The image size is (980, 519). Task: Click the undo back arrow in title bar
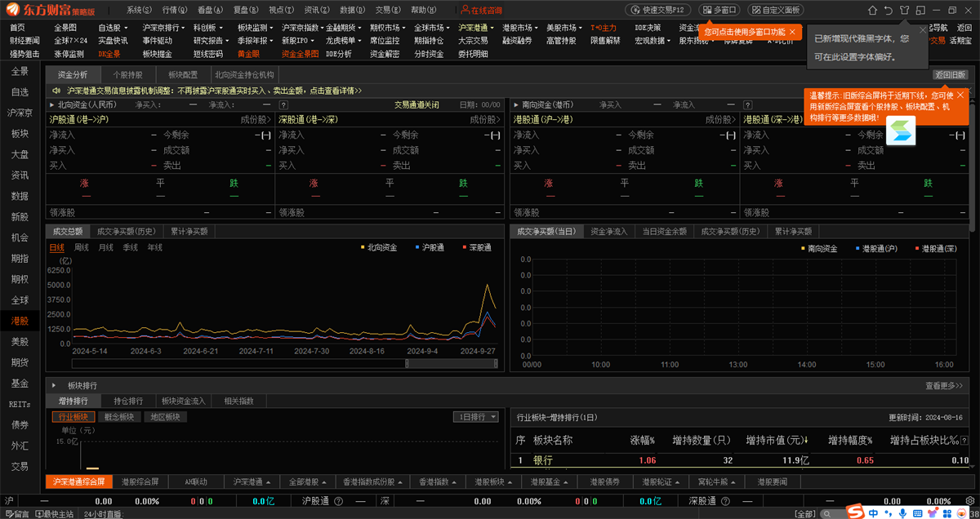(x=888, y=10)
